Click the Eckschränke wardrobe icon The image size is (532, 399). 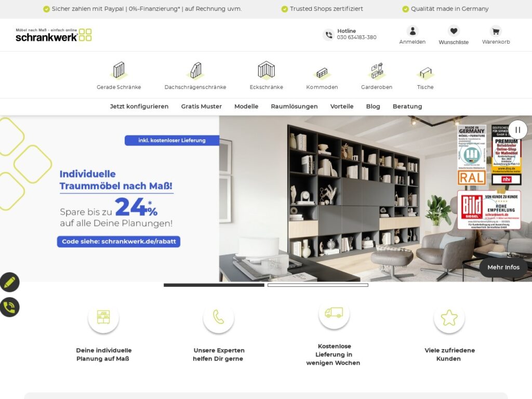(266, 70)
